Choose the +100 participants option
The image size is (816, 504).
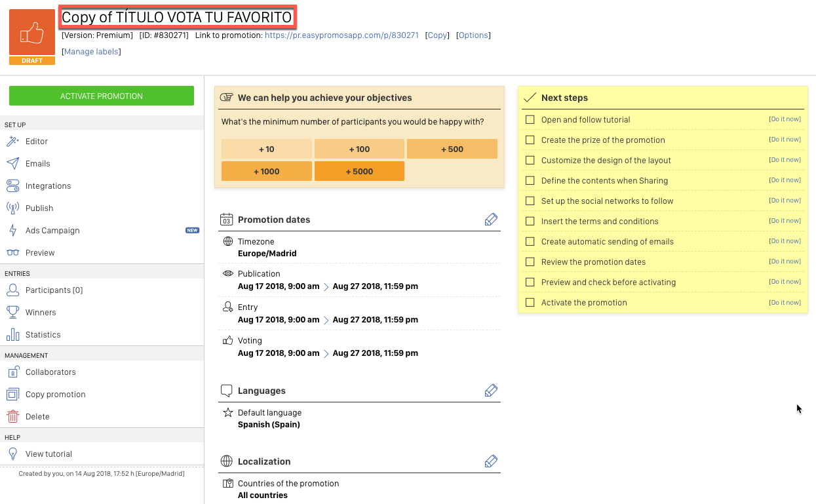[x=359, y=149]
